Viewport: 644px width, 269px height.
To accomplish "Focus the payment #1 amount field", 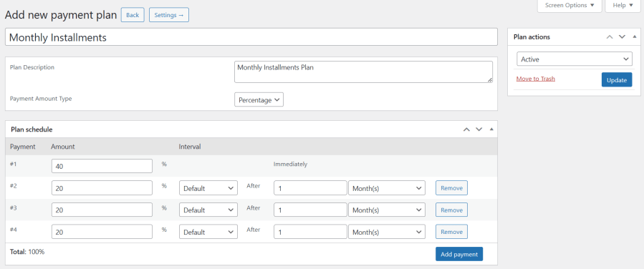I will click(x=102, y=166).
